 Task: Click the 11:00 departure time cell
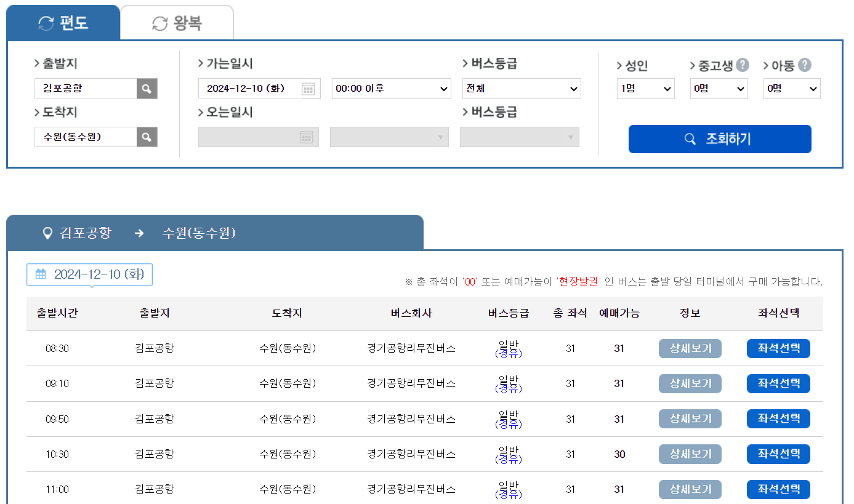[x=57, y=489]
